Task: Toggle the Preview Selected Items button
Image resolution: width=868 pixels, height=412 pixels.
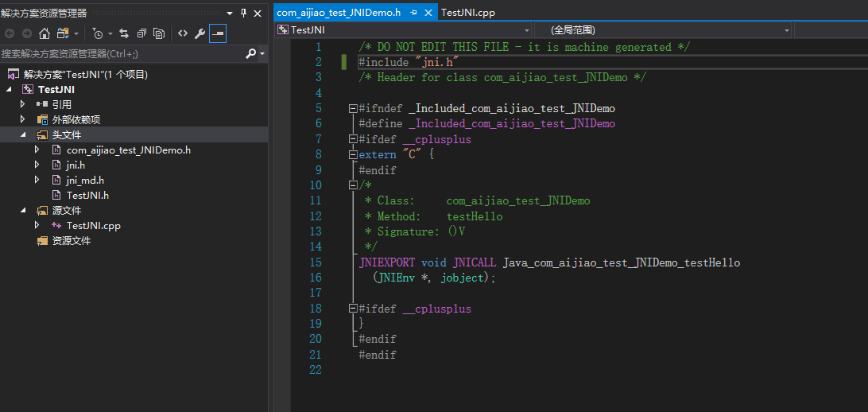Action: click(217, 33)
